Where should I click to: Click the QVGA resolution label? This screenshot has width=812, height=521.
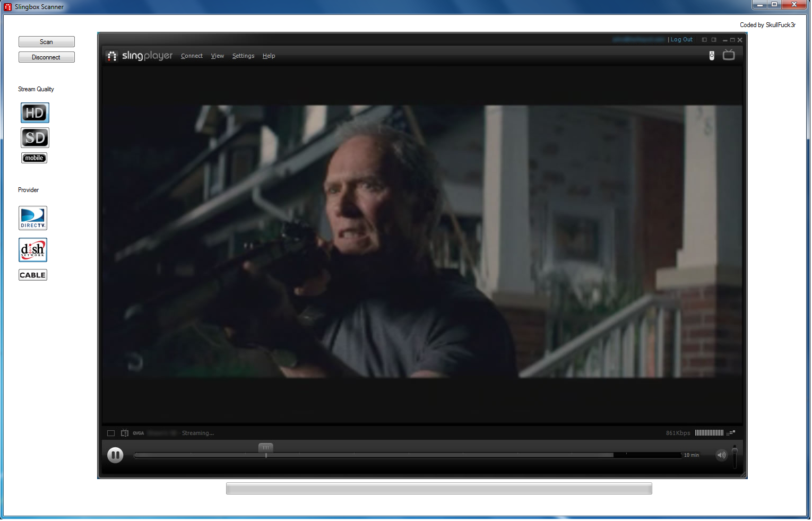(x=139, y=433)
